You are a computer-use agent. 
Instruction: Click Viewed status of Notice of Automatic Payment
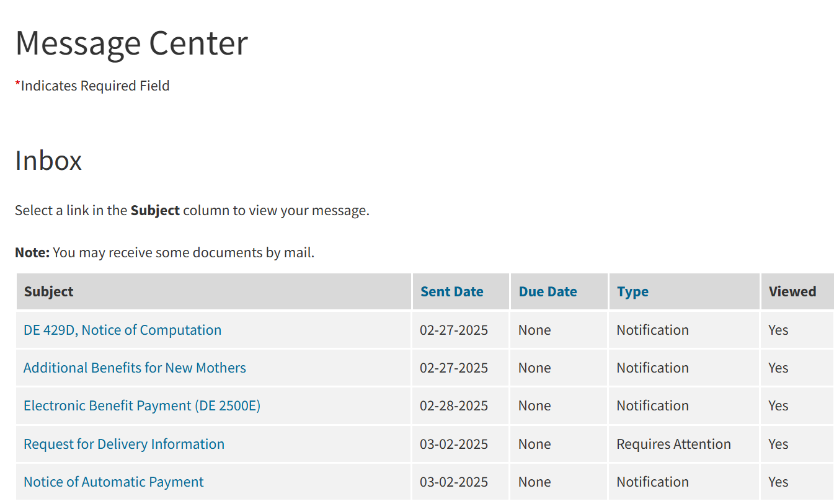778,482
